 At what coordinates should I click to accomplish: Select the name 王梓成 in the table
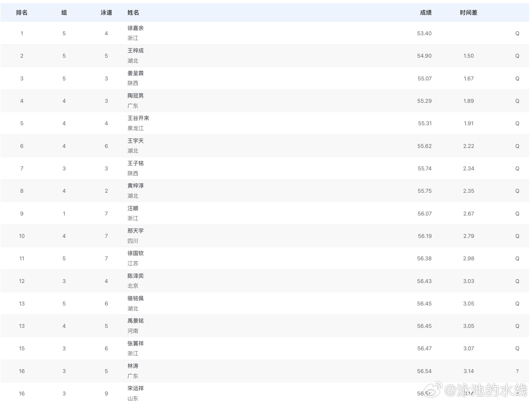click(x=135, y=51)
